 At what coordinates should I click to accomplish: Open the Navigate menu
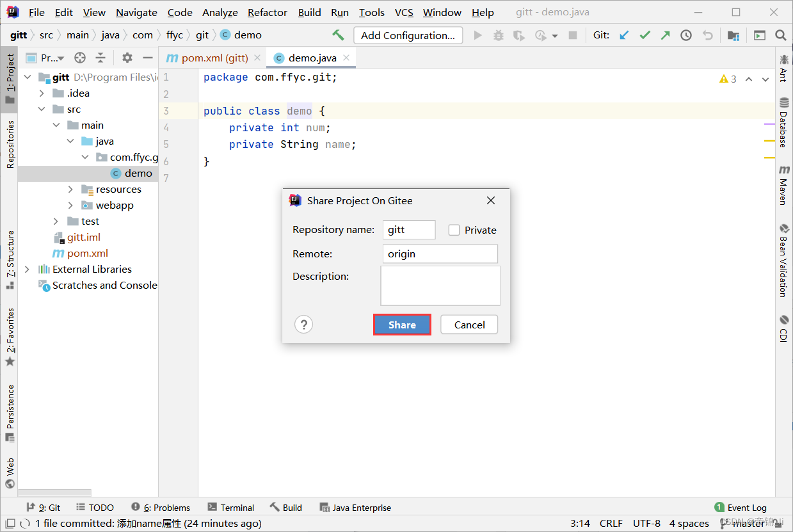136,12
